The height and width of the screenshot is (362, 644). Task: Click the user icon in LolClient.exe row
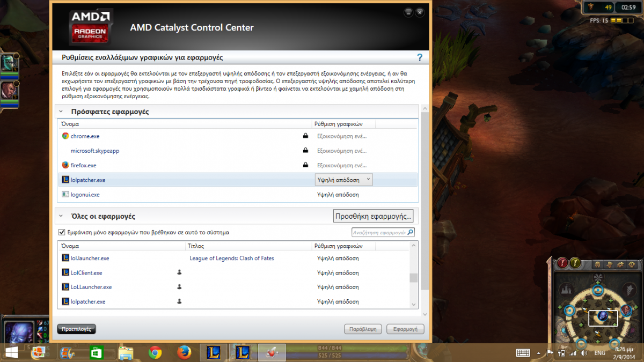(x=179, y=272)
